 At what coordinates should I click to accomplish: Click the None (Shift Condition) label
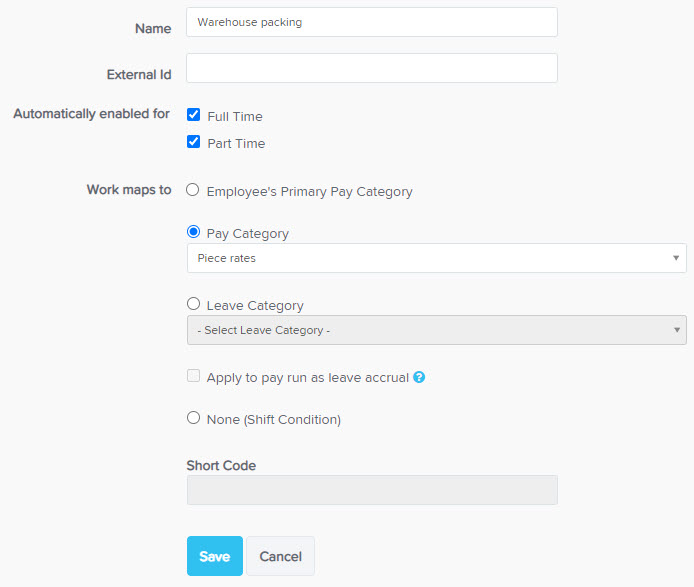[x=274, y=420]
